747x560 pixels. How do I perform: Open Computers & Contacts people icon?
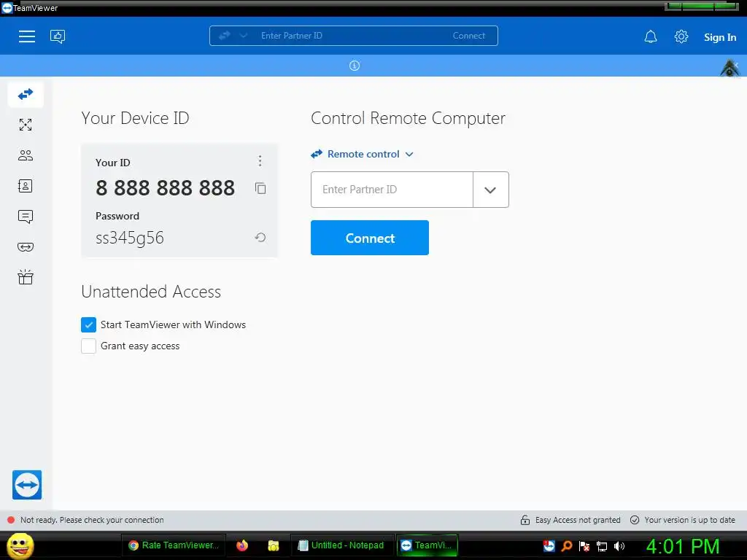(x=26, y=155)
